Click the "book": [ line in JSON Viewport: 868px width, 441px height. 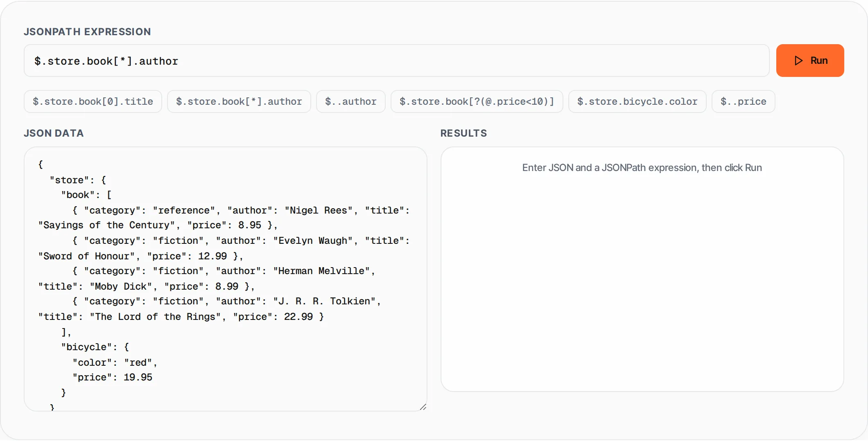coord(86,195)
